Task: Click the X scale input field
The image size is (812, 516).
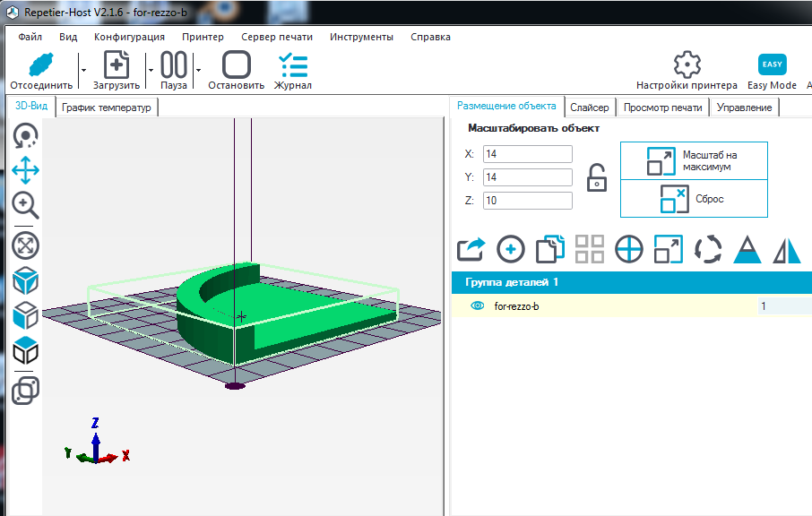Action: click(528, 154)
